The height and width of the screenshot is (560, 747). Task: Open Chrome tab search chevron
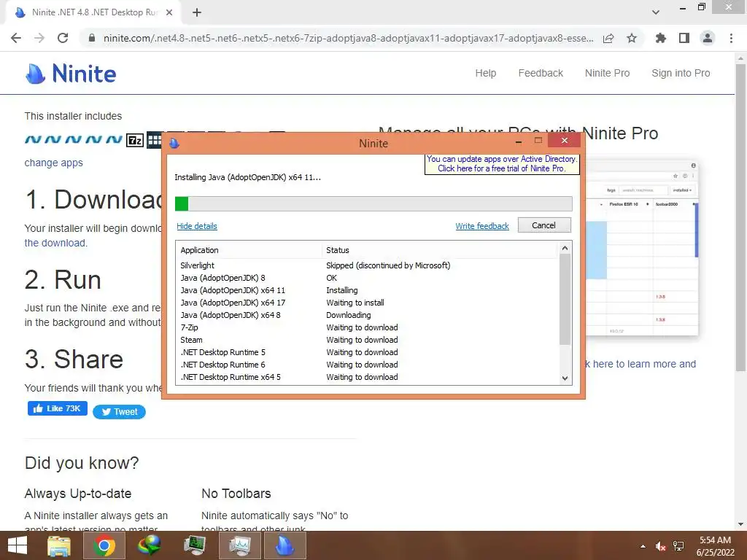click(656, 12)
